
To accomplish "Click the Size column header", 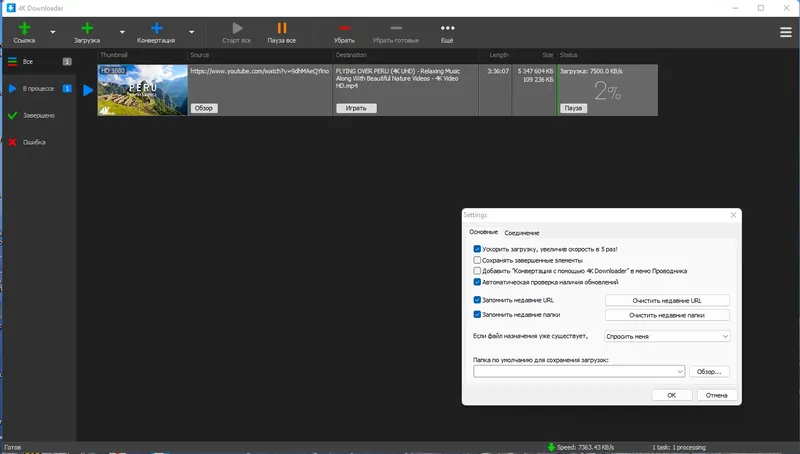I will point(548,55).
